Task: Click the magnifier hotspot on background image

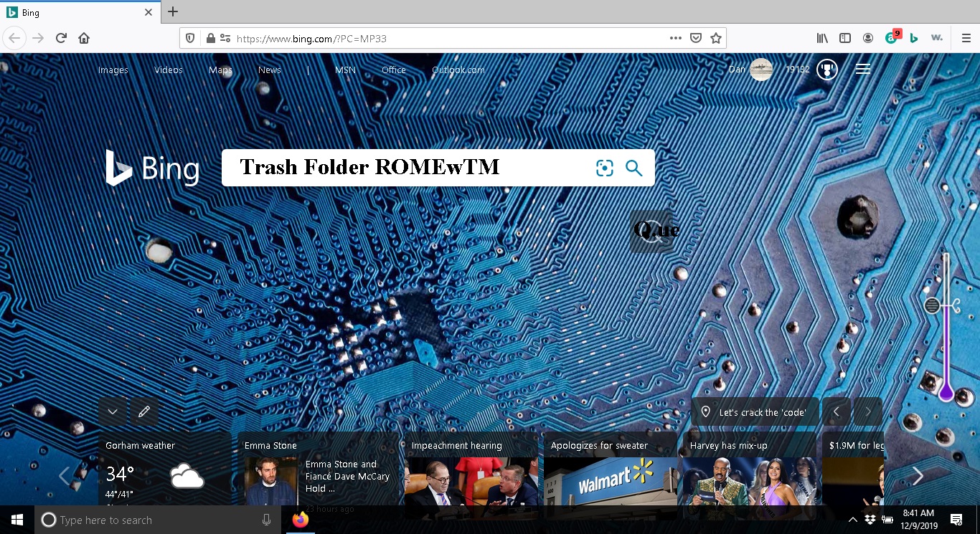Action: (x=651, y=231)
